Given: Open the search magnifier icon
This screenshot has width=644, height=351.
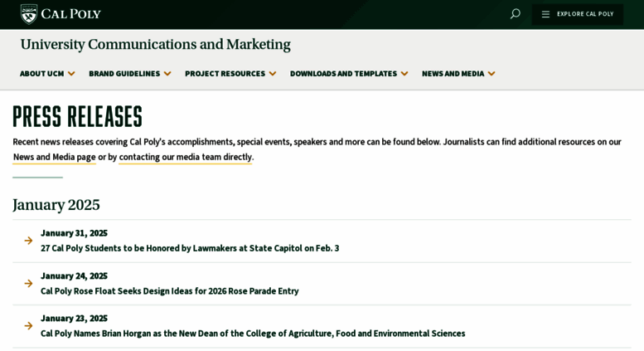Looking at the screenshot, I should (515, 14).
